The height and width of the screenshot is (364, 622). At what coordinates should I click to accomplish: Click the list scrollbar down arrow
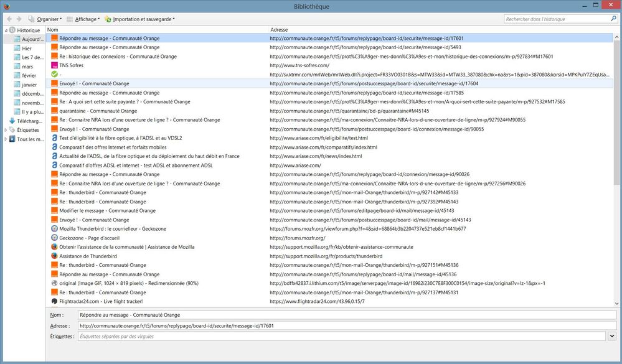617,304
